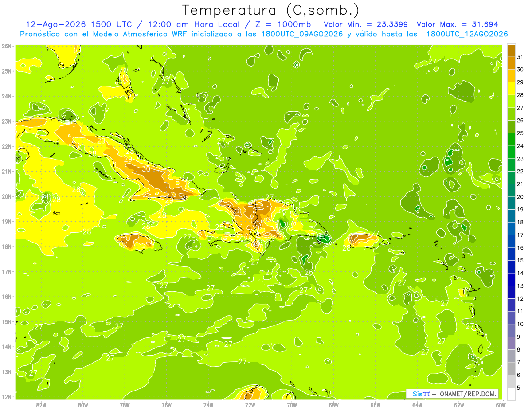Click the 26N latitude axis label

[7, 46]
